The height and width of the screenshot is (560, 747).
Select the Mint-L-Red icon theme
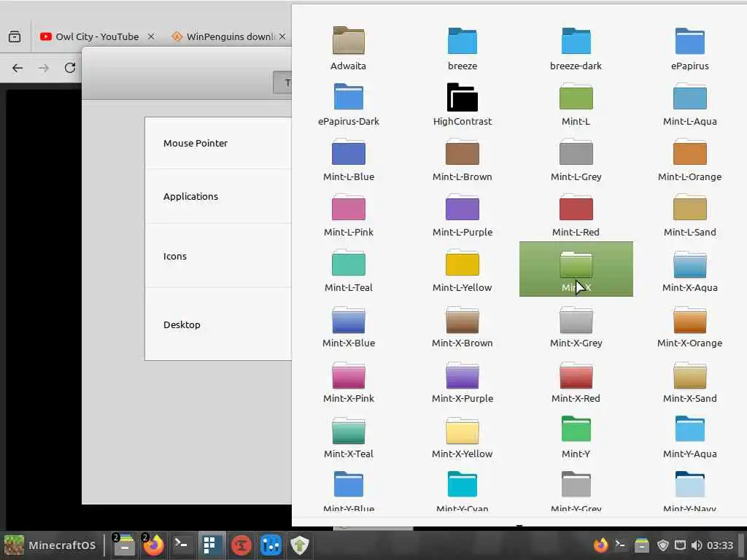click(x=576, y=214)
